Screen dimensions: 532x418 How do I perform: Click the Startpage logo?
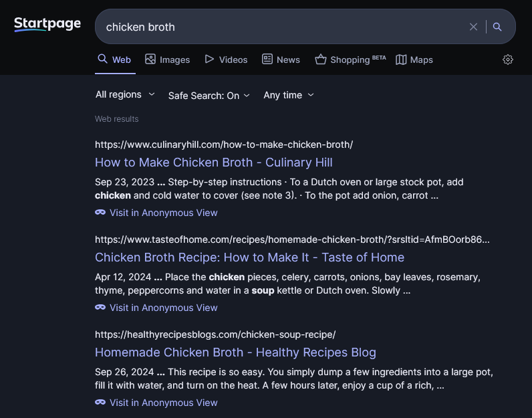[x=47, y=25]
